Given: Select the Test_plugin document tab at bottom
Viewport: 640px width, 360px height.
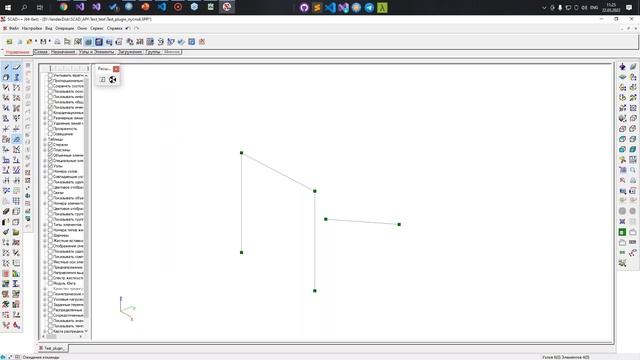Looking at the screenshot, I should point(53,348).
